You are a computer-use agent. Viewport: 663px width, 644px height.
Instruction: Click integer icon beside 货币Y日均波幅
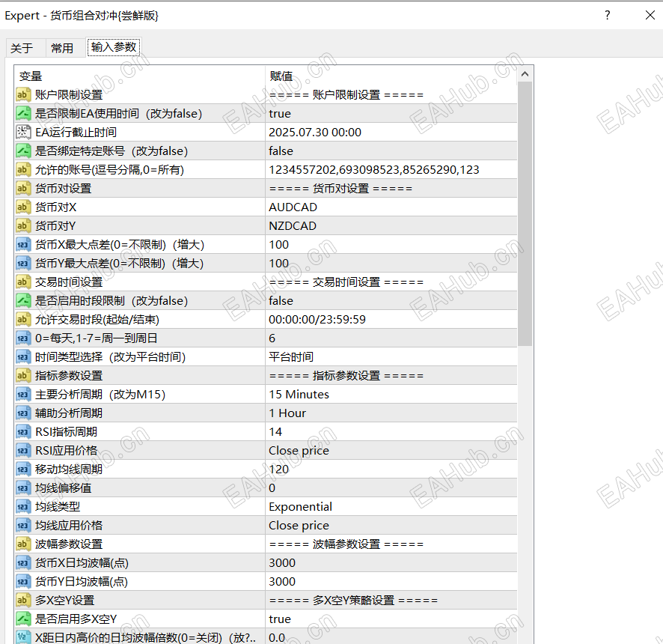click(23, 581)
